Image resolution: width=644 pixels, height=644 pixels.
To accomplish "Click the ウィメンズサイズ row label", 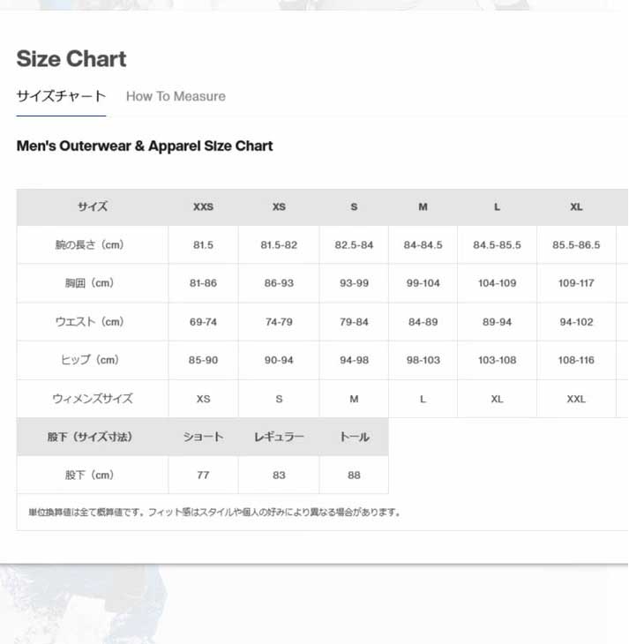I will 92,399.
